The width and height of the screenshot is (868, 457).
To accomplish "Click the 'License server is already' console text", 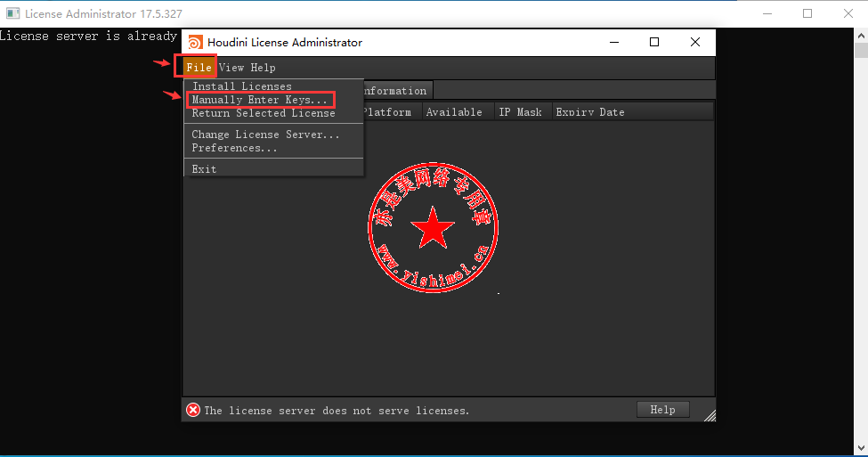I will (x=88, y=36).
